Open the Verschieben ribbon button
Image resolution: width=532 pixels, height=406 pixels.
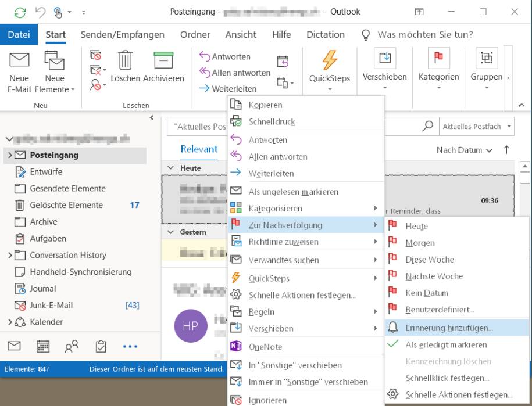tap(385, 69)
